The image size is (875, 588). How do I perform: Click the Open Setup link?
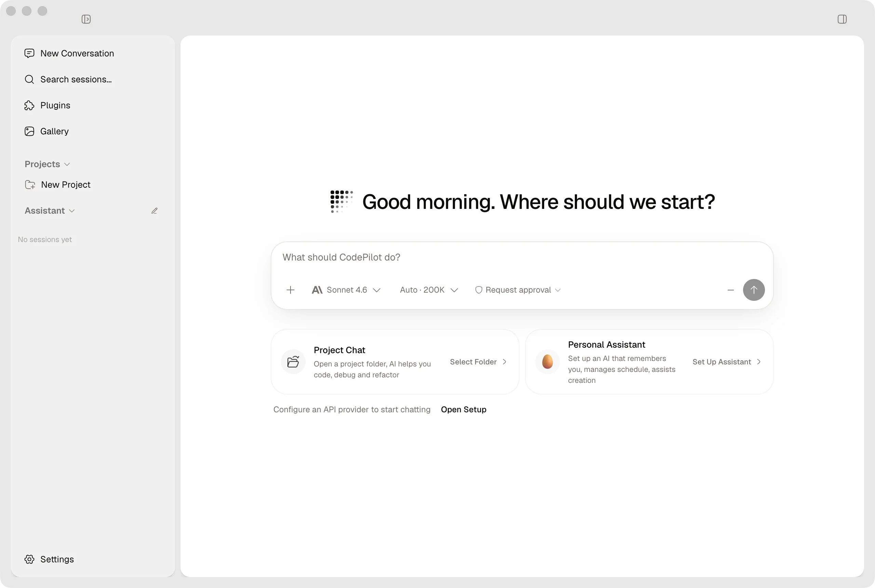pos(464,410)
